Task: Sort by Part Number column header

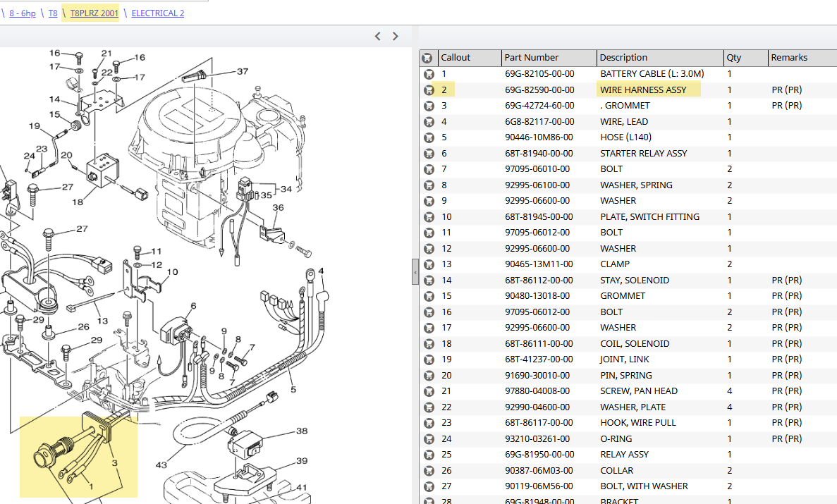Action: click(549, 58)
